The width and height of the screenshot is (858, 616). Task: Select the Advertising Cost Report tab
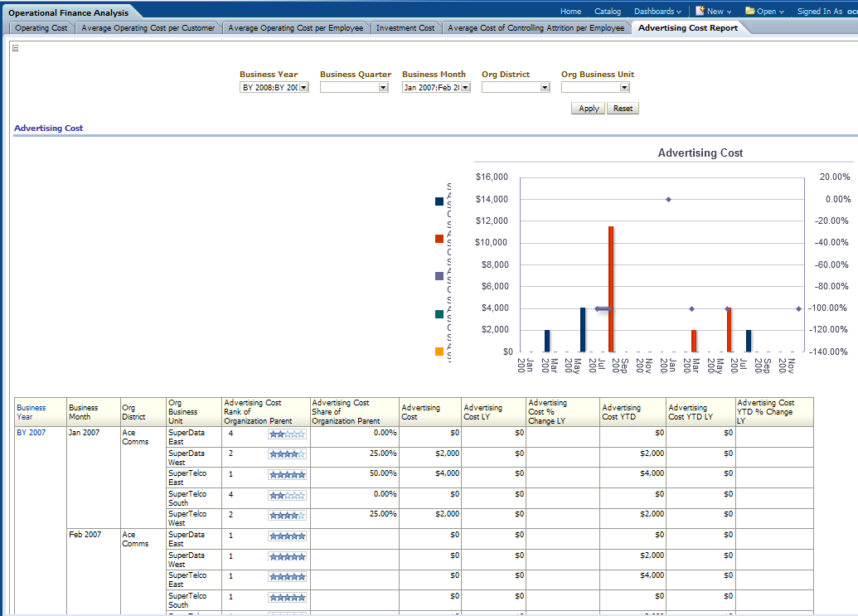688,28
